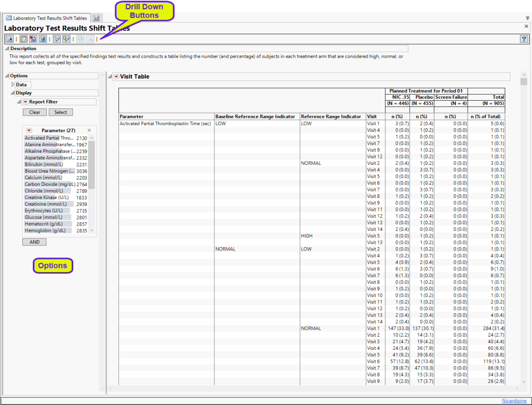The image size is (532, 405).
Task: Click the first speech-bubble notes toolbar icon
Action: (x=57, y=39)
